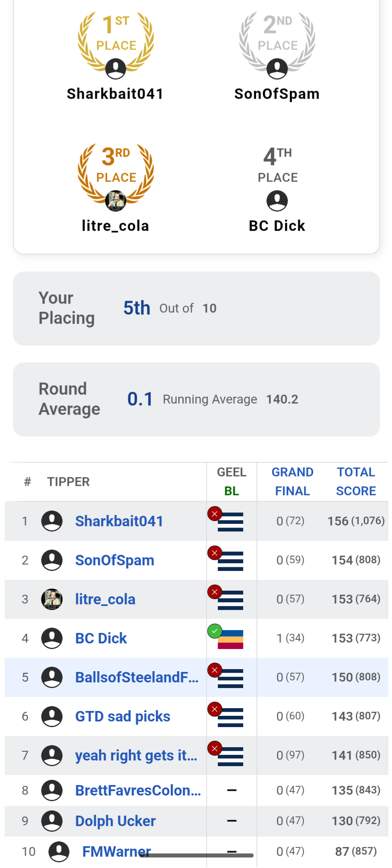This screenshot has height=868, width=392.
Task: Sort table by TOTAL SCORE column
Action: click(x=356, y=482)
